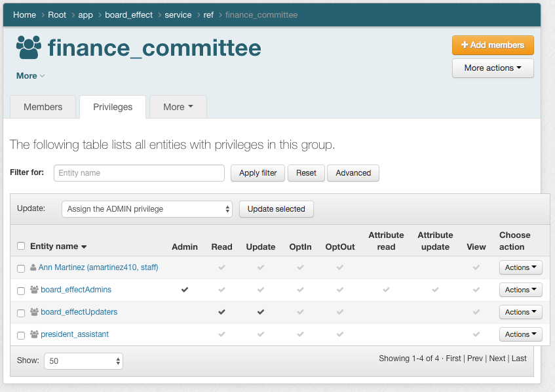555x392 pixels.
Task: Switch to the Members tab
Action: pyautogui.click(x=43, y=107)
